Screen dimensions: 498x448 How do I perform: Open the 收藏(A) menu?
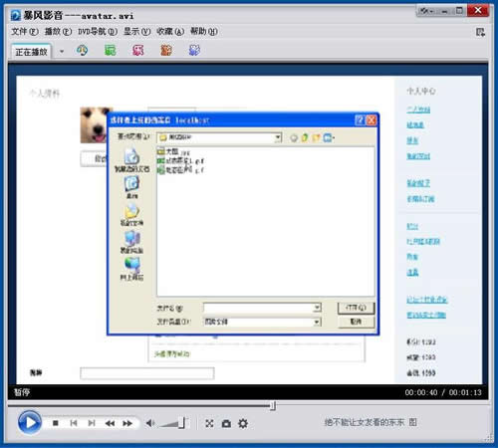click(170, 32)
